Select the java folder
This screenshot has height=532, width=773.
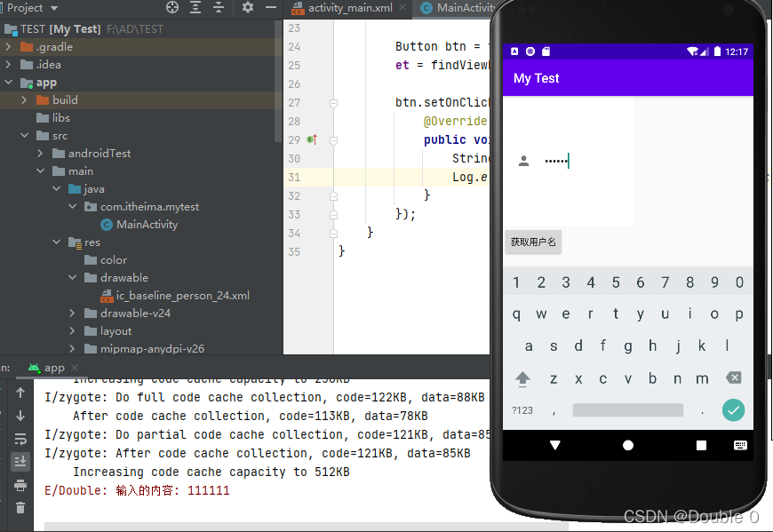tap(86, 189)
